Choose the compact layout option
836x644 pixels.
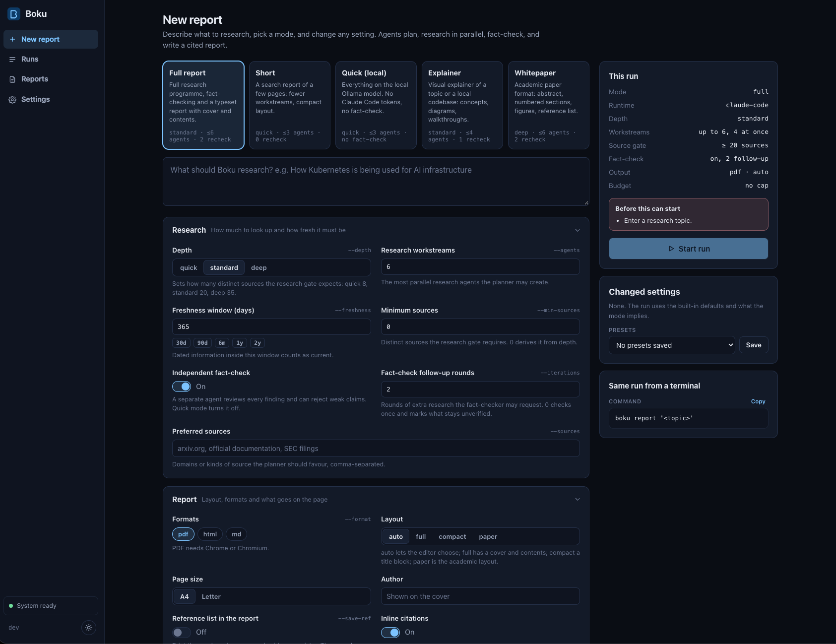click(x=452, y=537)
